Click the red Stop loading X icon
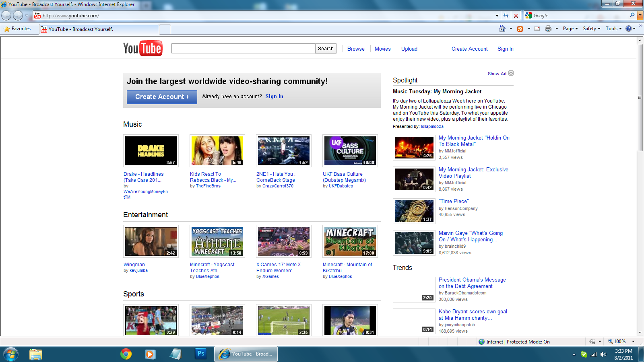The width and height of the screenshot is (644, 362). coord(516,16)
